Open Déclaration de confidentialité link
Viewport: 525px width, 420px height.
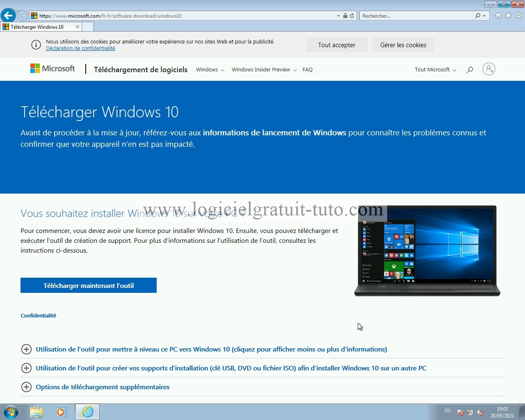coord(80,48)
